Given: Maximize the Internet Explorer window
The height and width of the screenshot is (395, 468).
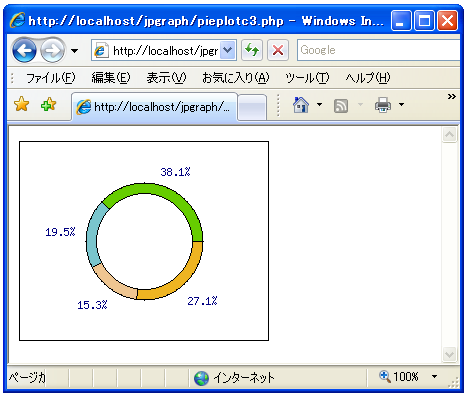Looking at the screenshot, I should pyautogui.click(x=424, y=21).
